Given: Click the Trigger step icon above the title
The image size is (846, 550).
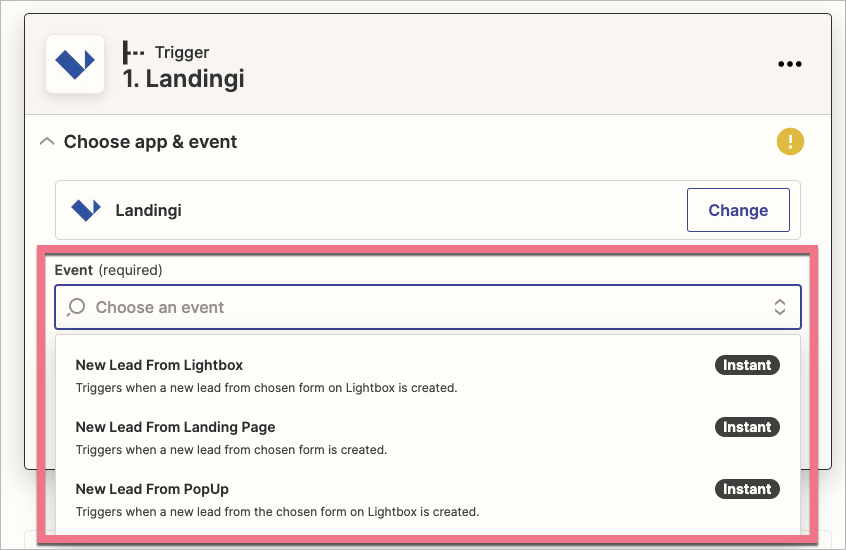Looking at the screenshot, I should [x=133, y=52].
